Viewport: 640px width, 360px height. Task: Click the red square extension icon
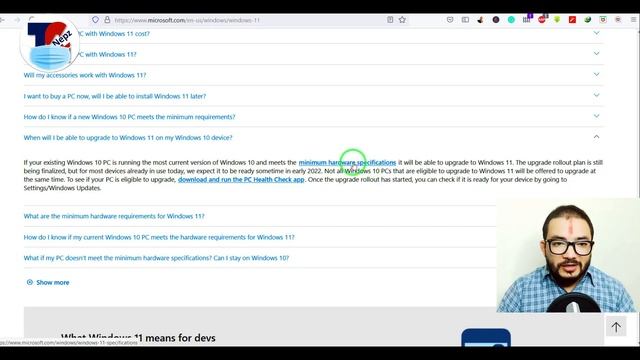pyautogui.click(x=572, y=20)
